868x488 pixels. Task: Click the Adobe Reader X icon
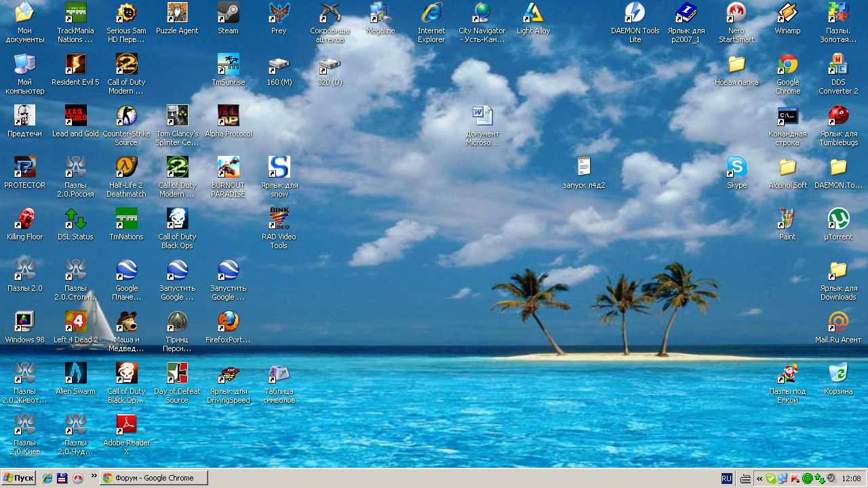tap(126, 434)
